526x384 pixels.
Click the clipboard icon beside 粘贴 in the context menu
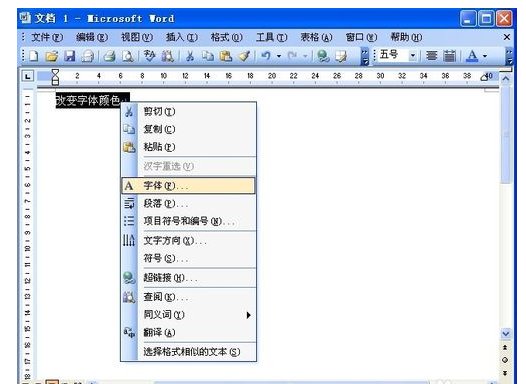(x=129, y=147)
